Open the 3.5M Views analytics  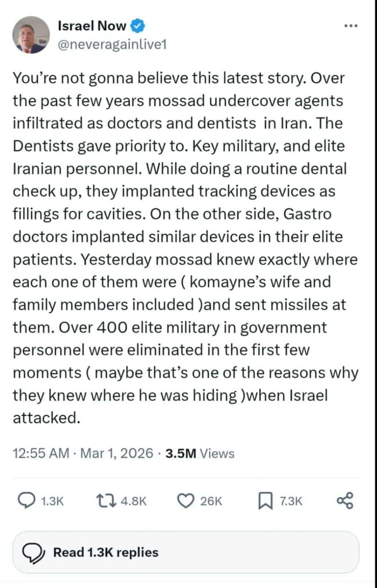200,453
